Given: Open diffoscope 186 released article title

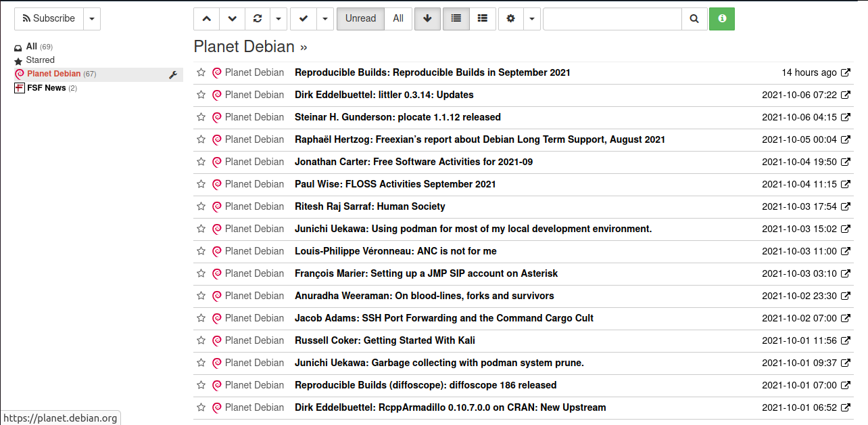Looking at the screenshot, I should coord(426,385).
